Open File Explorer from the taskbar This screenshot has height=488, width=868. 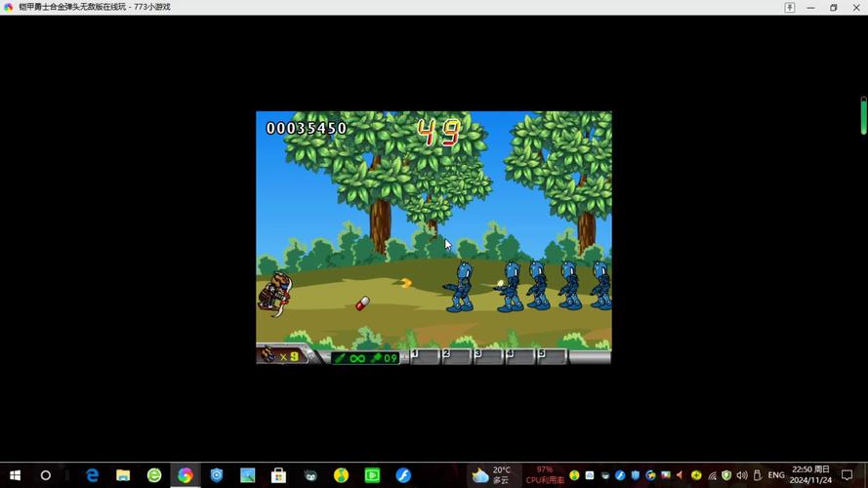point(123,475)
